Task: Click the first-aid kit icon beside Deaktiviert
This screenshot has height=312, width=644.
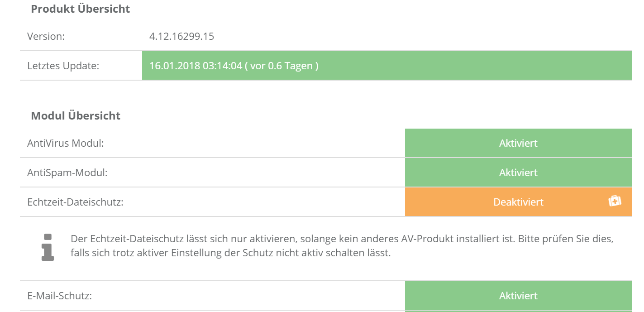Action: point(615,202)
